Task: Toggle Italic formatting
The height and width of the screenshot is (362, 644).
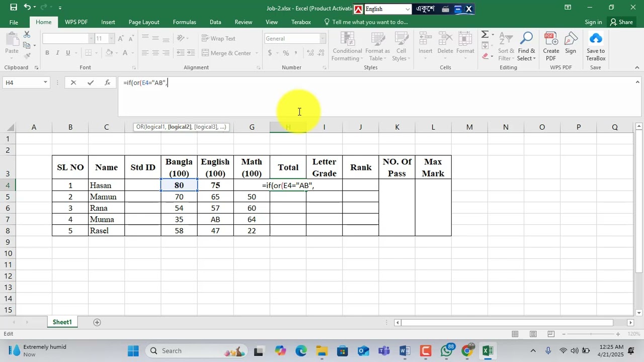Action: pos(57,53)
